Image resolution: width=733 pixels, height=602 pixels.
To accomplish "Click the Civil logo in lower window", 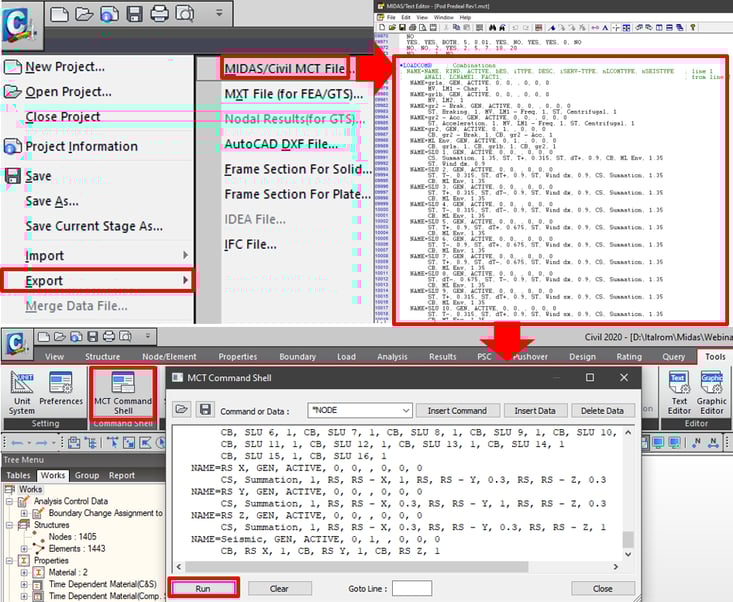I will pyautogui.click(x=17, y=344).
